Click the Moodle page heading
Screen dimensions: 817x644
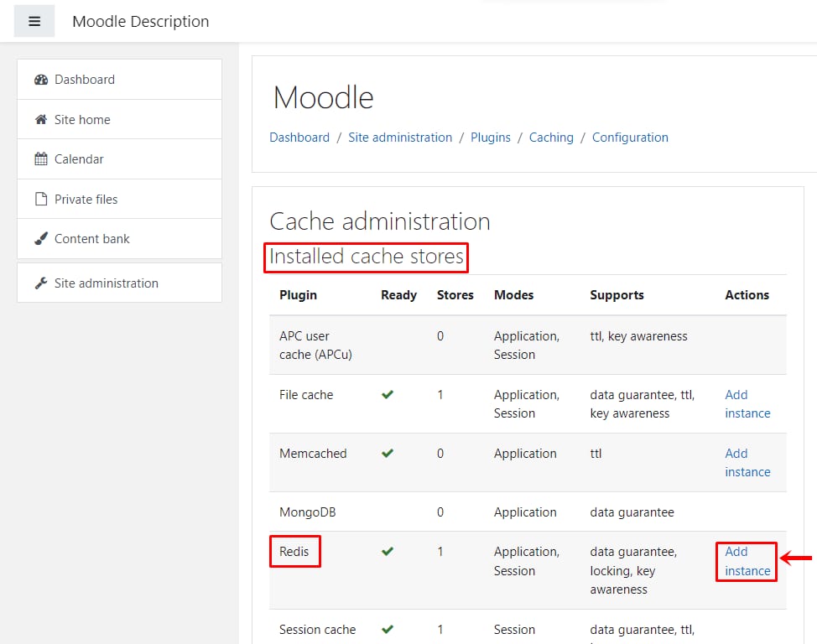tap(323, 97)
